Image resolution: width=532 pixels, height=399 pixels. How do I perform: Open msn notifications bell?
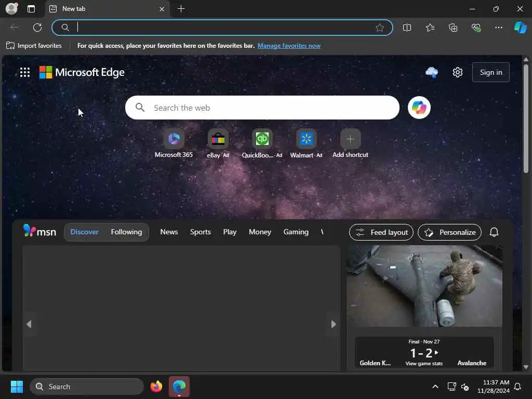click(x=494, y=232)
